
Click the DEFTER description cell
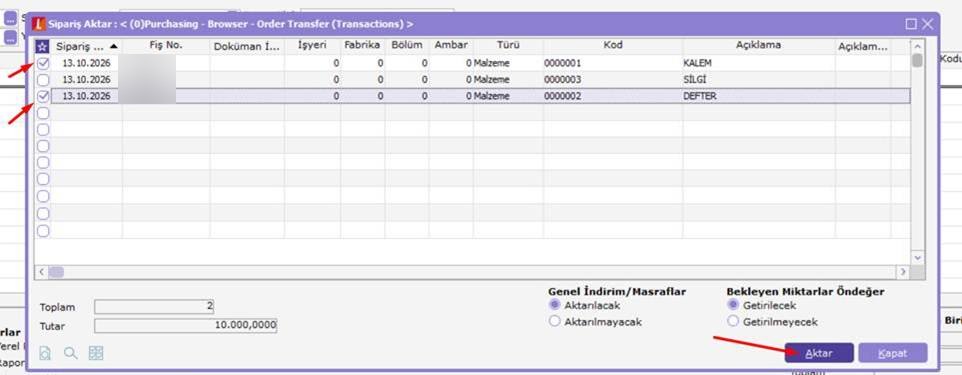pyautogui.click(x=759, y=96)
